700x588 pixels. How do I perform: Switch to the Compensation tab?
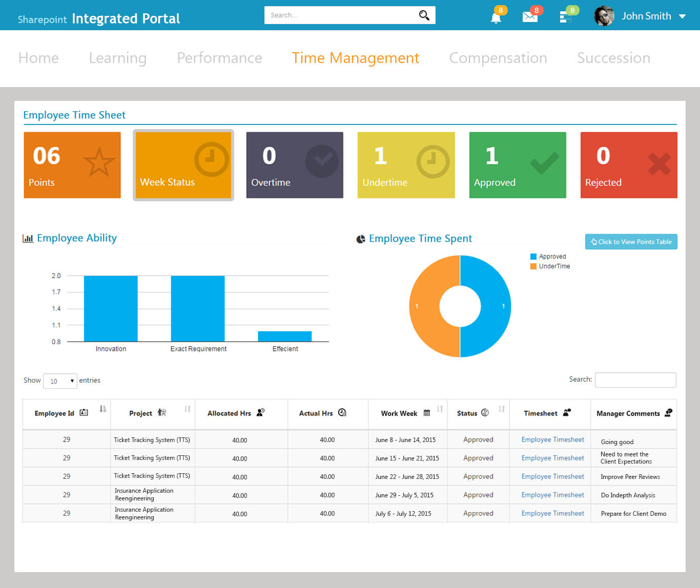click(x=498, y=58)
